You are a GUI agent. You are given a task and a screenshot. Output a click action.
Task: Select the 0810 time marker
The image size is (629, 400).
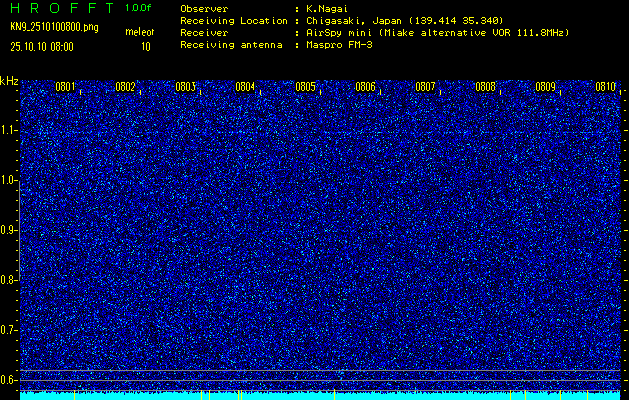click(x=605, y=87)
